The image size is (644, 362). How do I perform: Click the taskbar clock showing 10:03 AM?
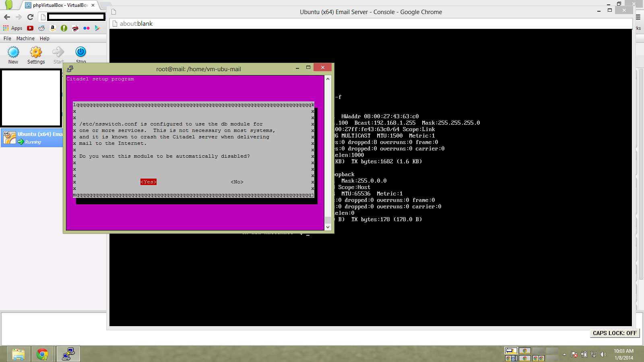click(623, 354)
